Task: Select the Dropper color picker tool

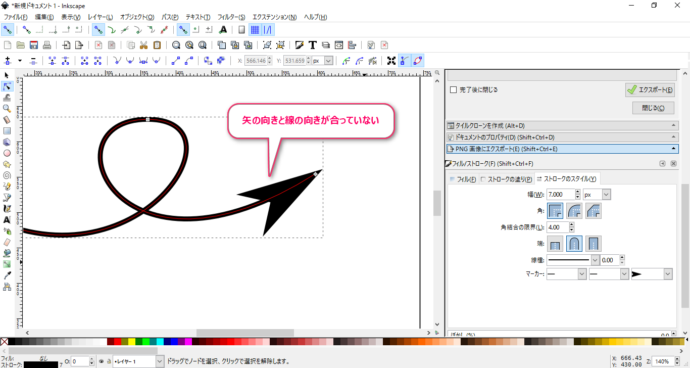Action: point(7,276)
